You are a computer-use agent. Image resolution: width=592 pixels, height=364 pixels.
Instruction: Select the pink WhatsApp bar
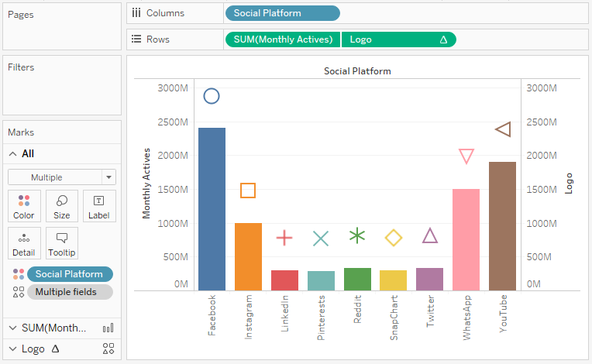466,240
